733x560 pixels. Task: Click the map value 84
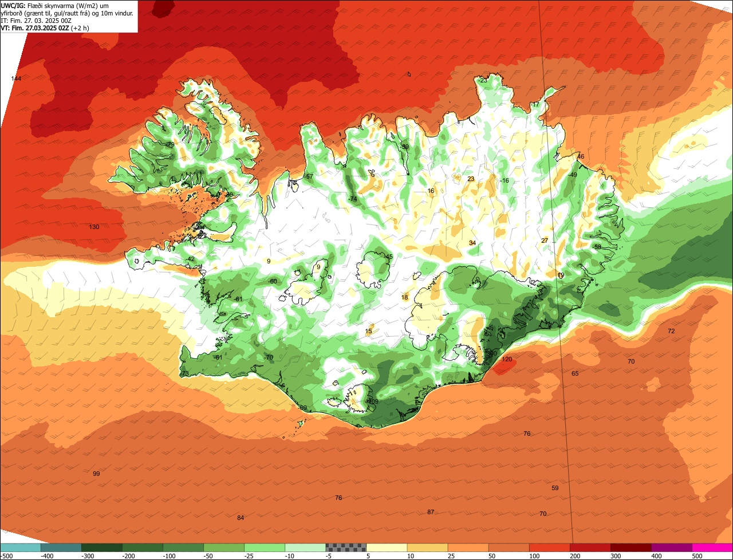pos(241,518)
